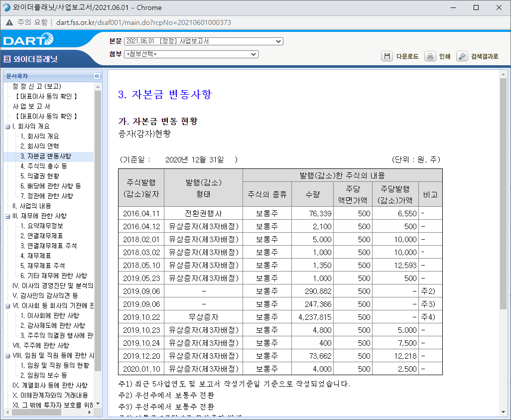Select 3. 자본금 변동사항 in the outline

pyautogui.click(x=46, y=156)
